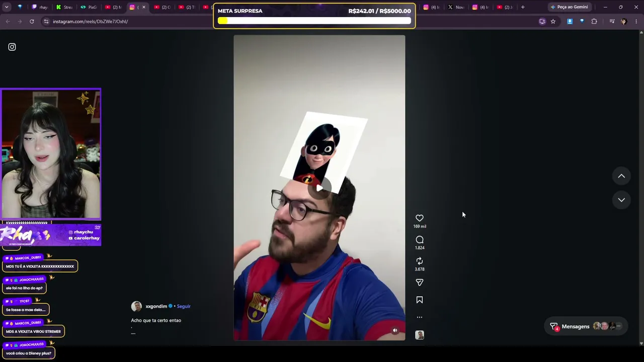View site information for instagram.com

[x=46, y=22]
